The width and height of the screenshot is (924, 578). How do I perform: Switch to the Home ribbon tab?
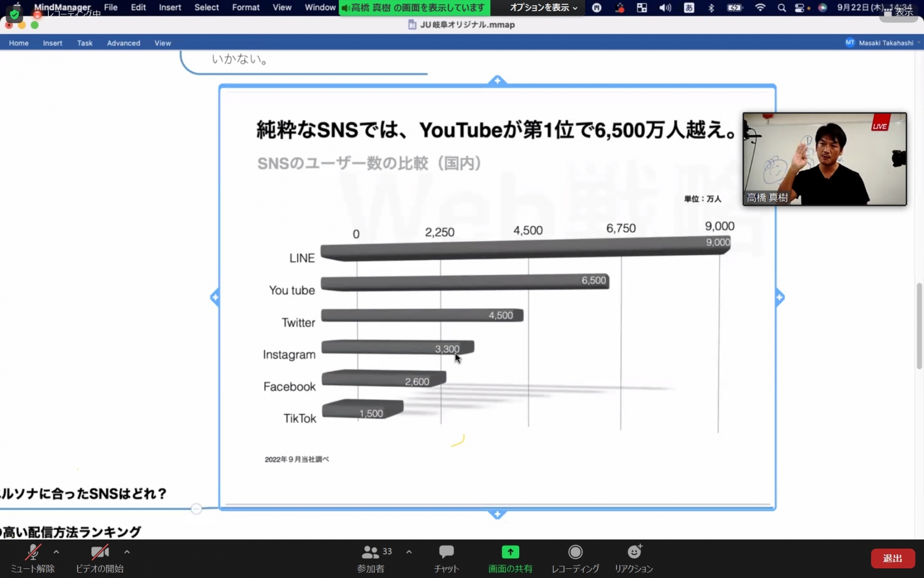(x=19, y=43)
